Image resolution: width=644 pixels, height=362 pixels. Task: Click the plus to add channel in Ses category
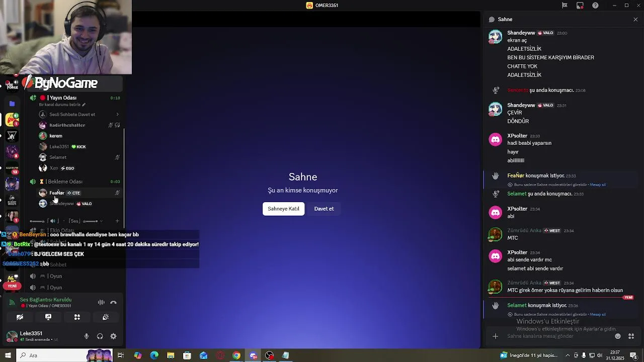tap(117, 221)
